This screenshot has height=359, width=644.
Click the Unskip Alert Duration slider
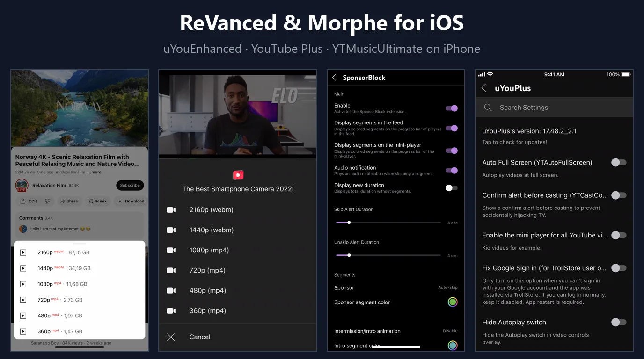pos(388,255)
